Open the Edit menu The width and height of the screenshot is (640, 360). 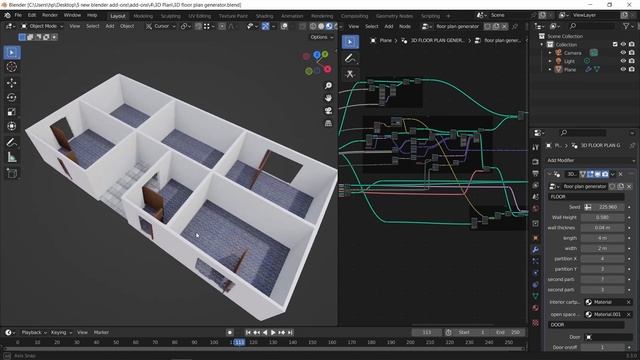point(32,15)
